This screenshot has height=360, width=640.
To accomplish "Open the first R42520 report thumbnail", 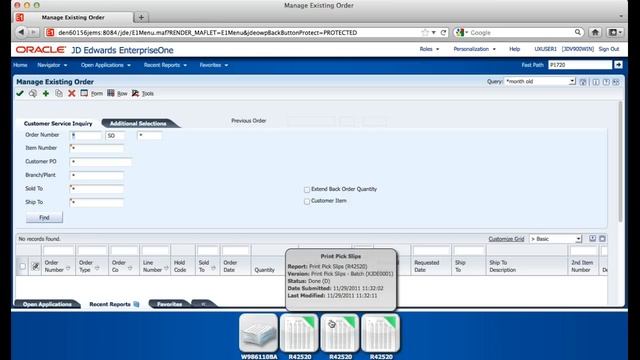I will 299,333.
